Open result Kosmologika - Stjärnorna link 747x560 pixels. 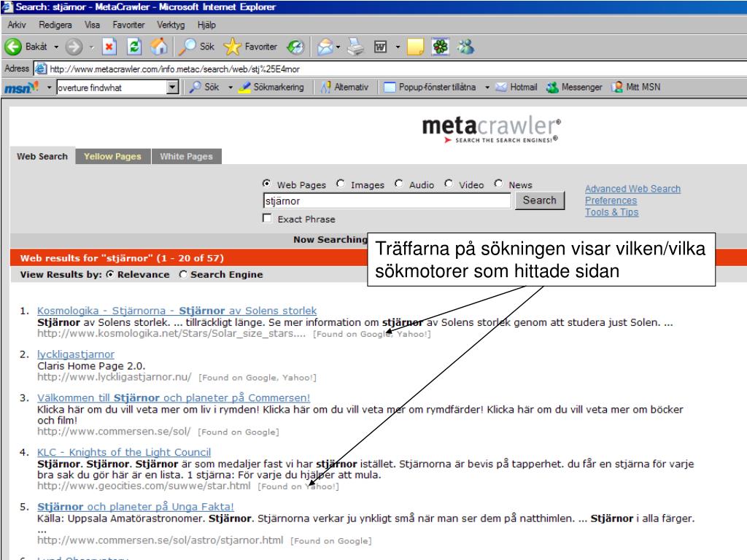pos(177,311)
